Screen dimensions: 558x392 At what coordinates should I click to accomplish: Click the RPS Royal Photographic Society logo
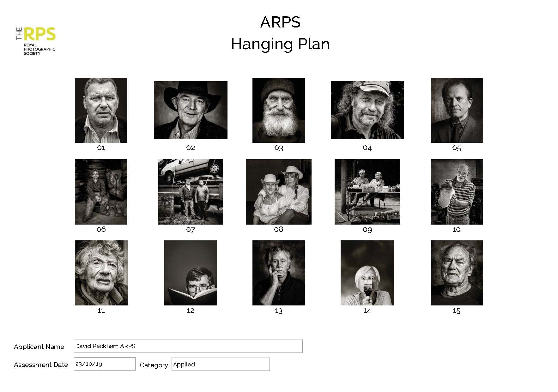pyautogui.click(x=36, y=41)
